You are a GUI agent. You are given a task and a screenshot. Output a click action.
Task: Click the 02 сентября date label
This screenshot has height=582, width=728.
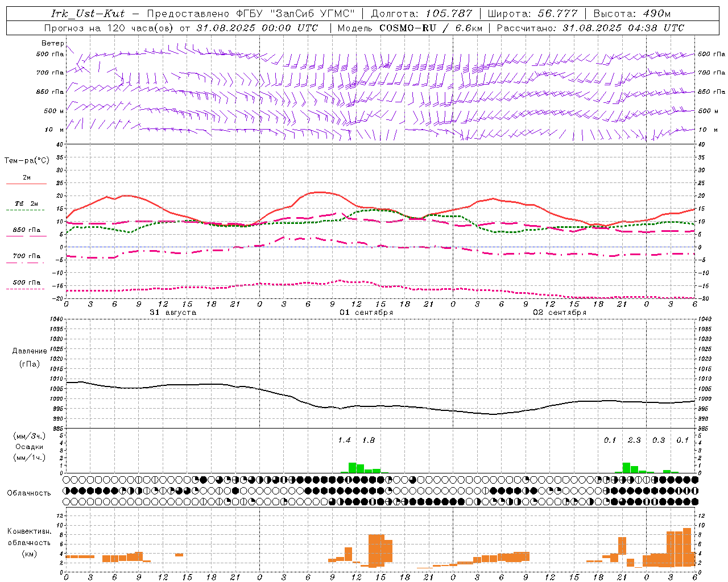click(560, 313)
